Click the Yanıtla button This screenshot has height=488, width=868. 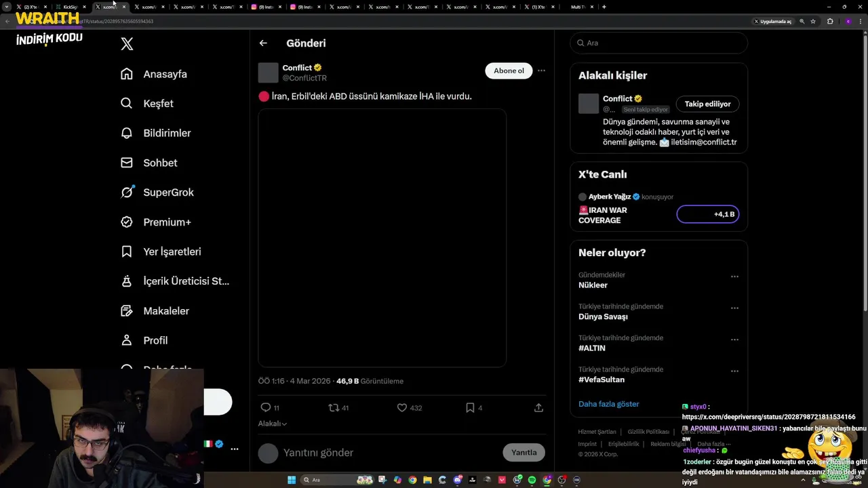[524, 453]
